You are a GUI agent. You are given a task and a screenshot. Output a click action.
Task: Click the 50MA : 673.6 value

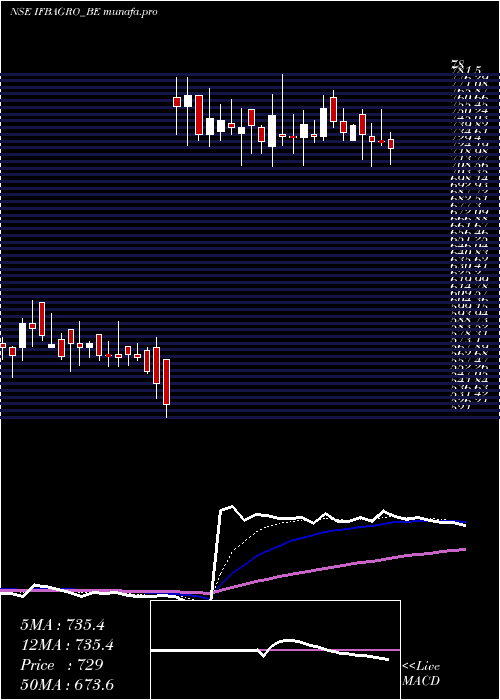pos(67,685)
